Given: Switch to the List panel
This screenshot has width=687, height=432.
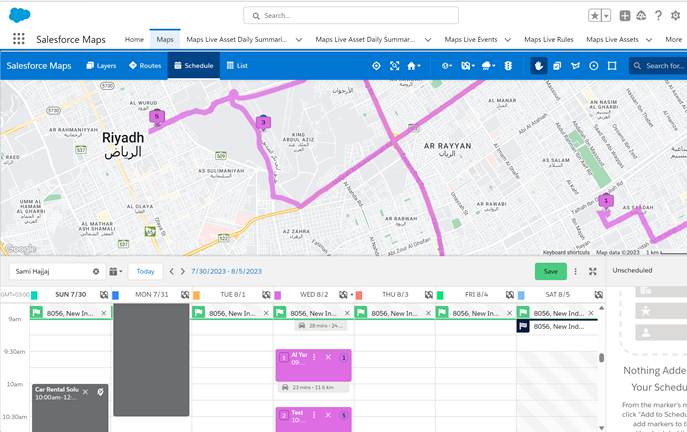Looking at the screenshot, I should point(237,66).
